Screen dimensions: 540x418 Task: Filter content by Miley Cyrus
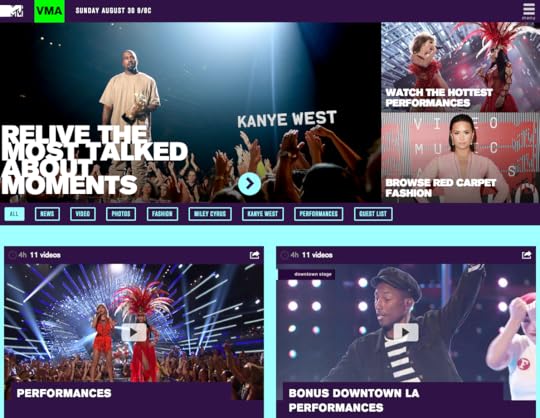pyautogui.click(x=210, y=214)
